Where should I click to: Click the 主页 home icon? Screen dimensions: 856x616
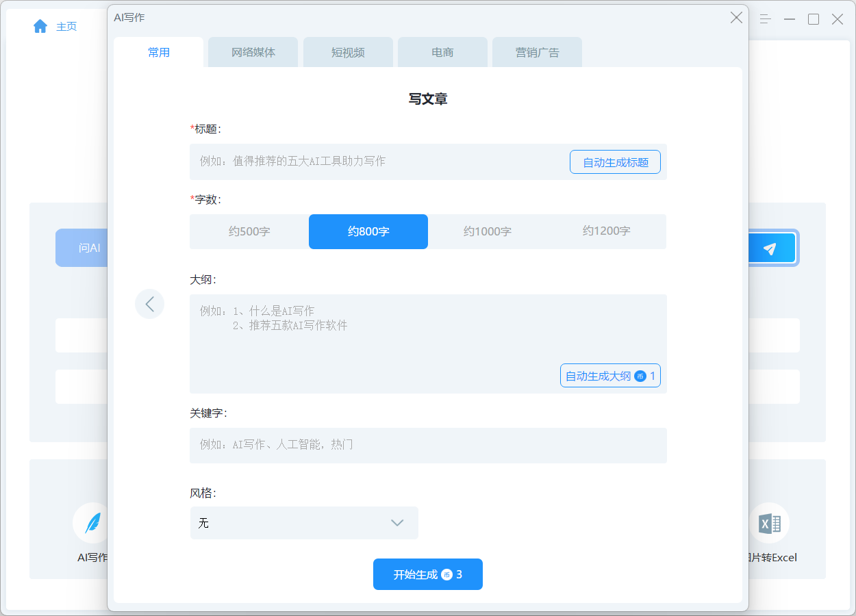(40, 26)
